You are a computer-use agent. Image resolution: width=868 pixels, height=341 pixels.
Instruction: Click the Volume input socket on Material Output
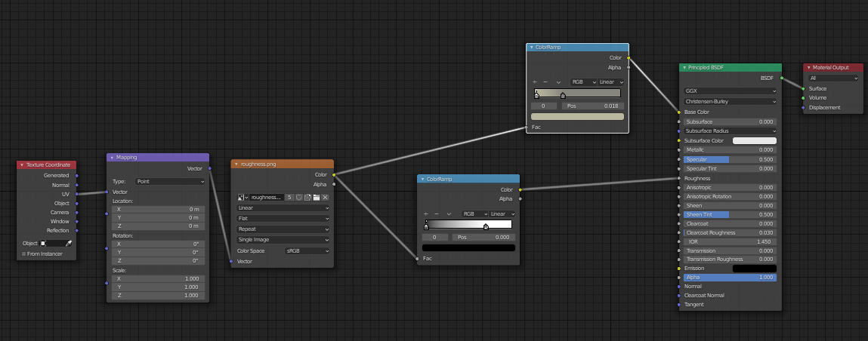pyautogui.click(x=803, y=98)
